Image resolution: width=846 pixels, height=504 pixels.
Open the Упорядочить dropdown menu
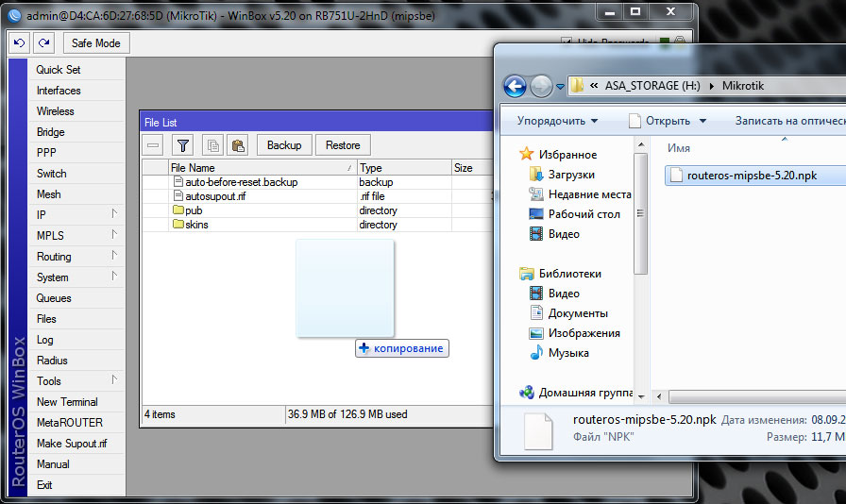click(x=557, y=121)
